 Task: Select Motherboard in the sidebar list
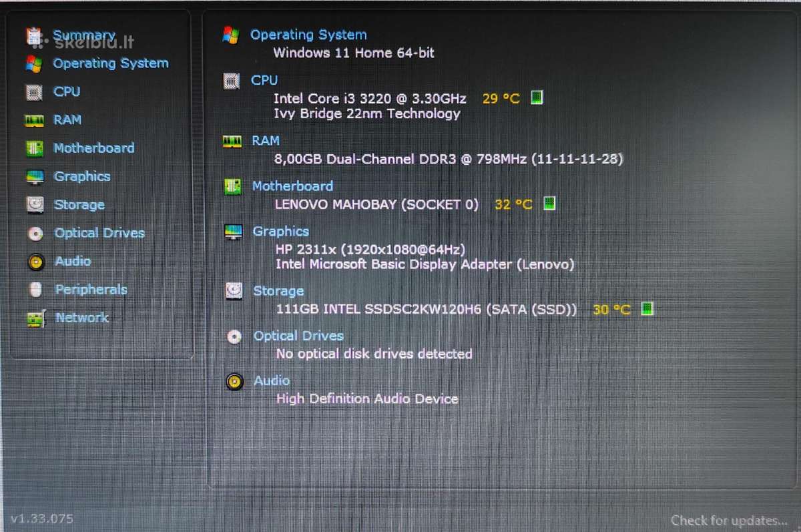(x=94, y=148)
